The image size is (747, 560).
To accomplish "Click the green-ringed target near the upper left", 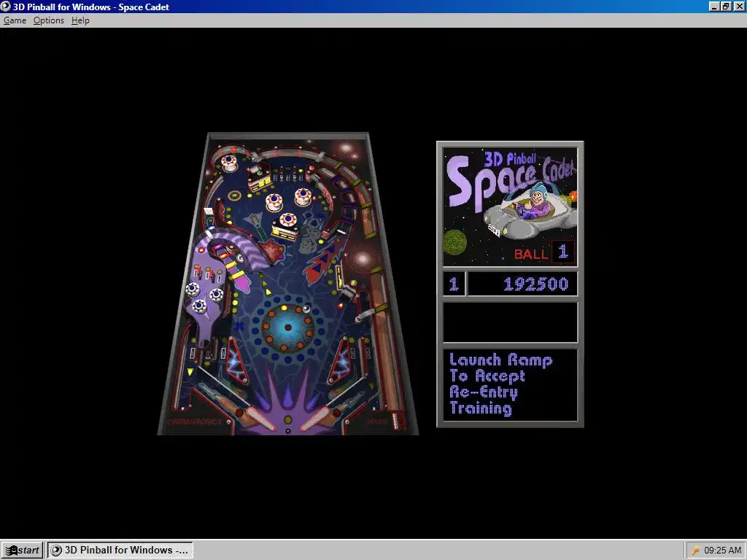I will pos(234,195).
